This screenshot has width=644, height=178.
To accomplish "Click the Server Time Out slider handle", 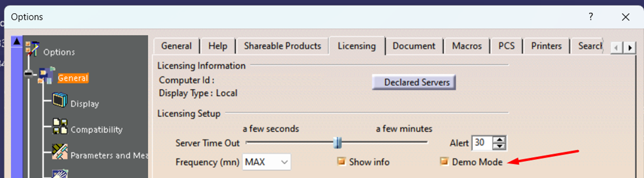I will (x=337, y=142).
